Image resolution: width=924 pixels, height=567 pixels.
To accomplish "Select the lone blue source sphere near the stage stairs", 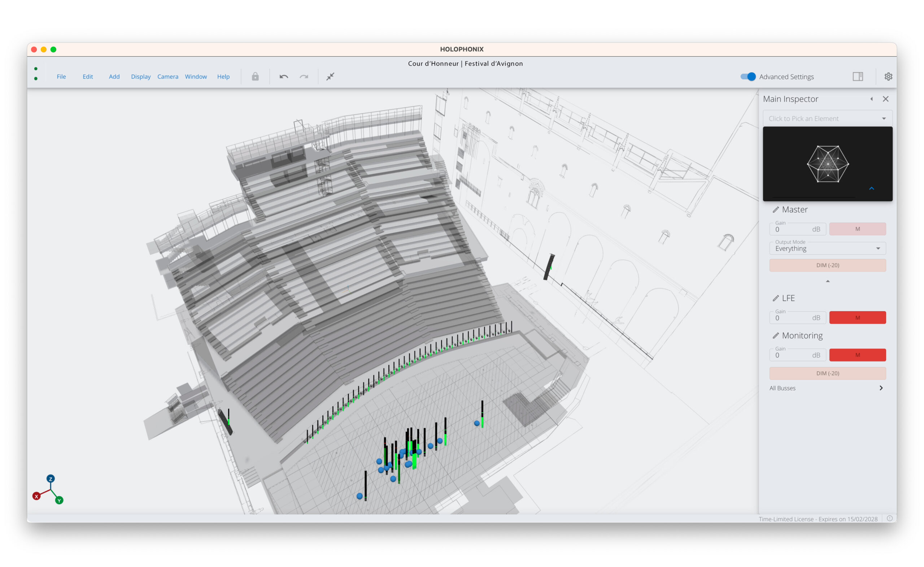I will tap(476, 423).
